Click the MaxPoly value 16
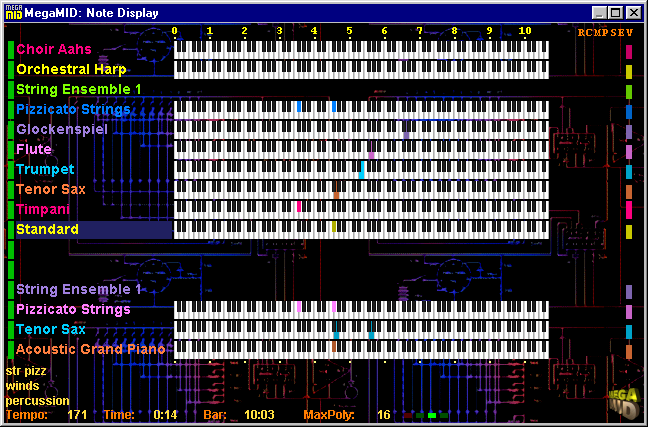Screen dimensions: 648x427 383,414
